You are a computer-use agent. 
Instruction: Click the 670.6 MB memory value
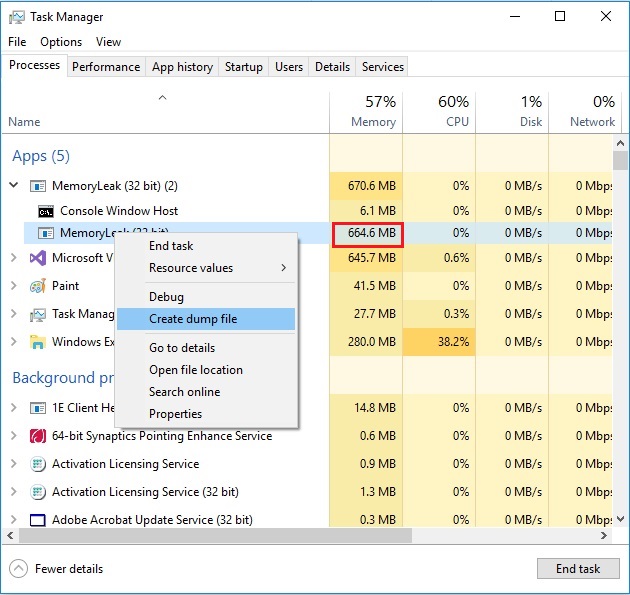click(372, 186)
